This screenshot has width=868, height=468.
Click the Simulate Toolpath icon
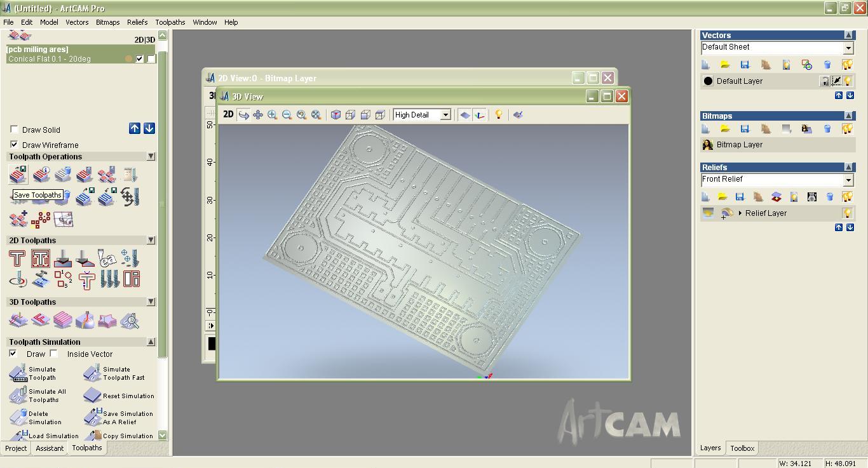[x=18, y=373]
